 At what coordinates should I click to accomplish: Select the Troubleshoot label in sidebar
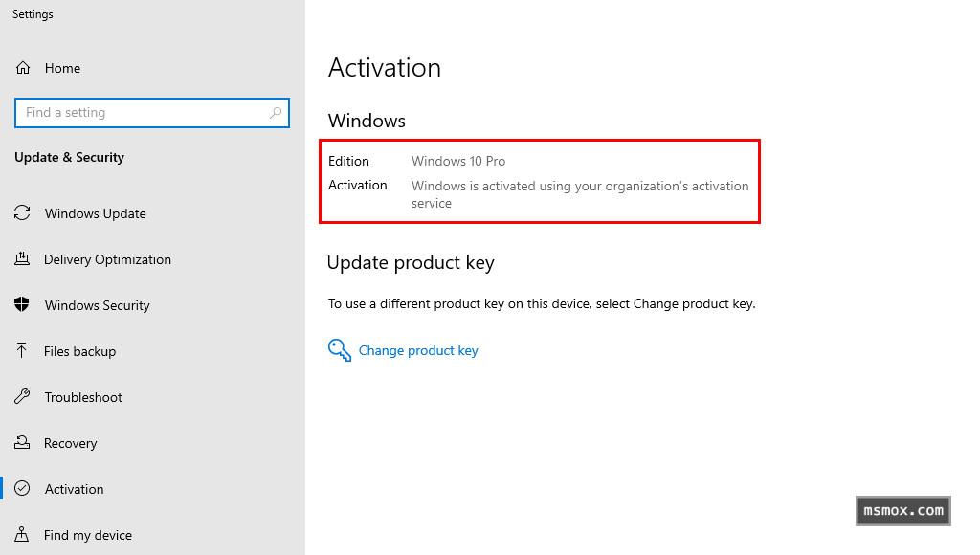click(x=83, y=397)
